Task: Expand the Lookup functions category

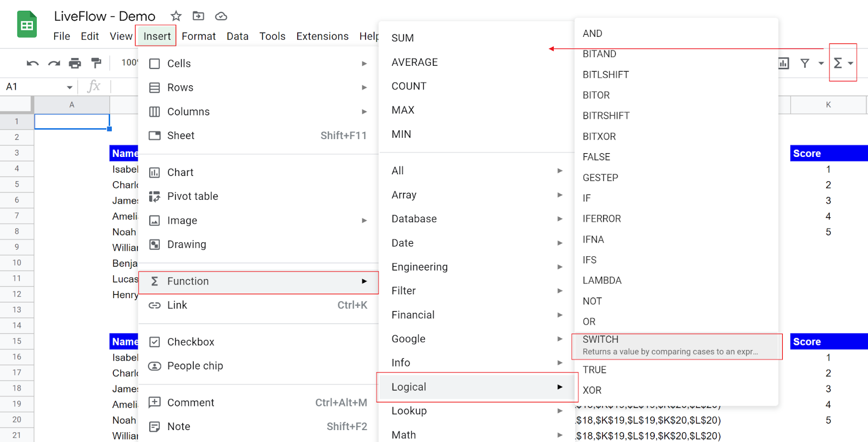Action: tap(476, 411)
